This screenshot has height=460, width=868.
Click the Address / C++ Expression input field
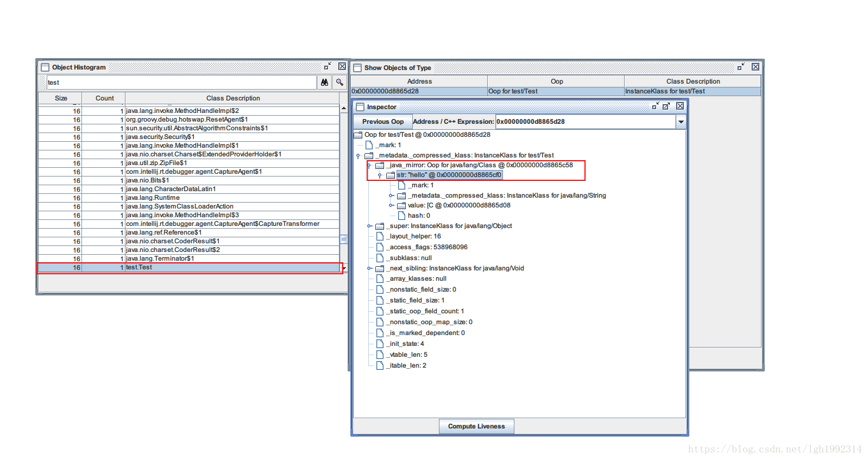point(586,122)
